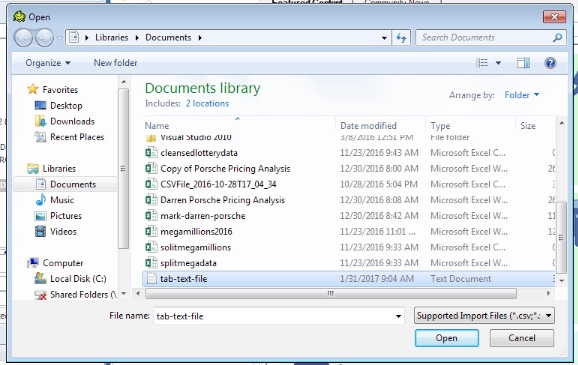Image resolution: width=578 pixels, height=365 pixels.
Task: Open the Arrange by Folder dropdown
Action: coord(522,95)
